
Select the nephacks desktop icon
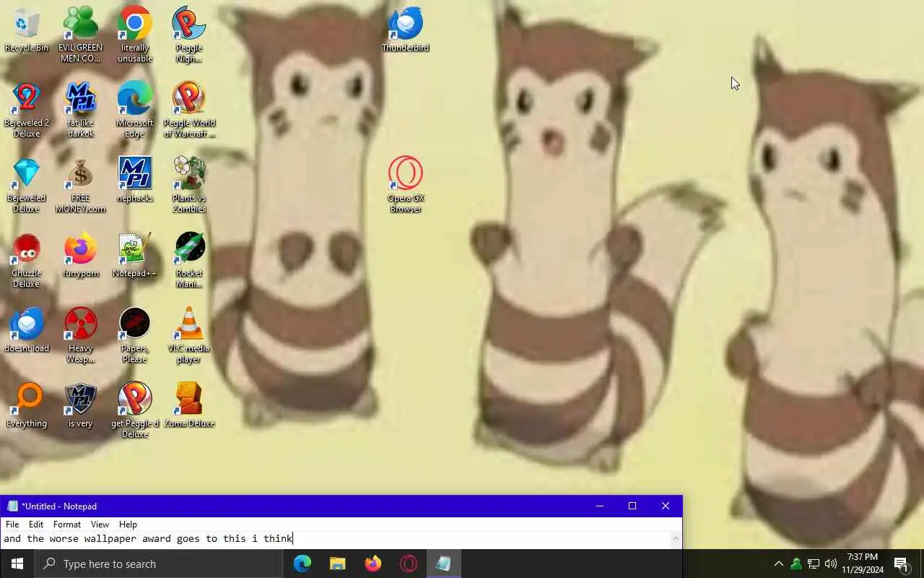click(x=135, y=179)
